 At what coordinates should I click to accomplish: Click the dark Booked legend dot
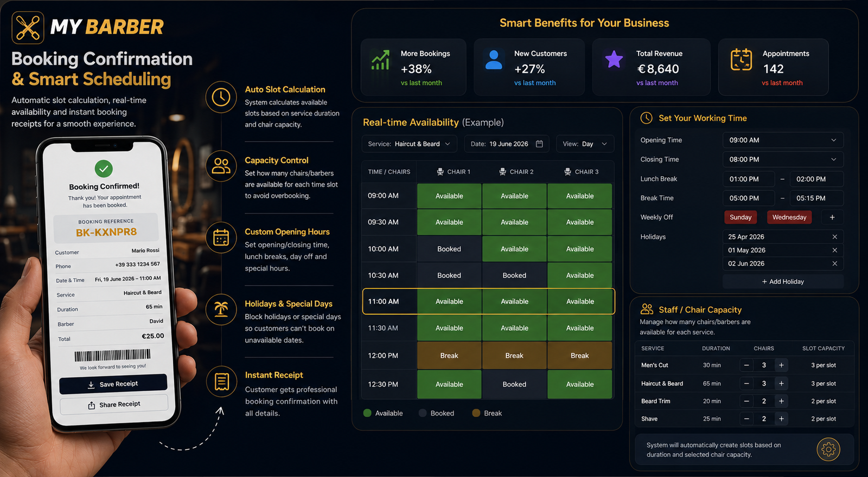pyautogui.click(x=423, y=413)
